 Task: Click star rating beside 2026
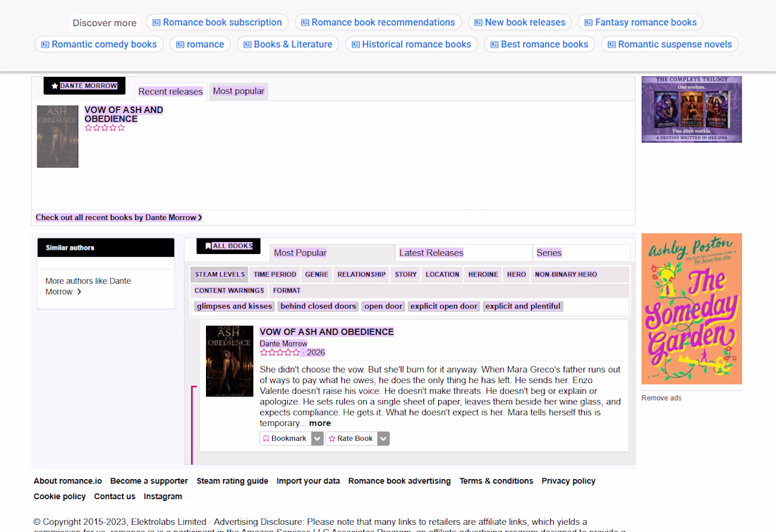coord(279,353)
